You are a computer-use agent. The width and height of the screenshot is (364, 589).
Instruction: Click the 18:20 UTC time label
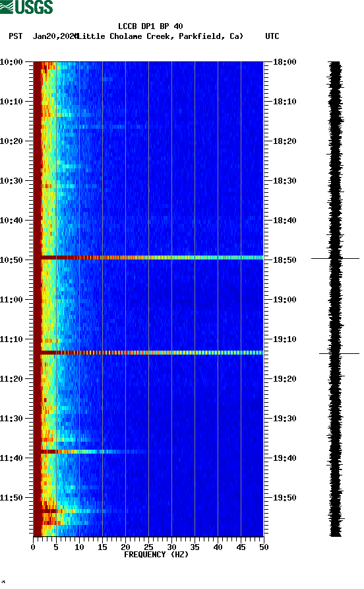284,141
